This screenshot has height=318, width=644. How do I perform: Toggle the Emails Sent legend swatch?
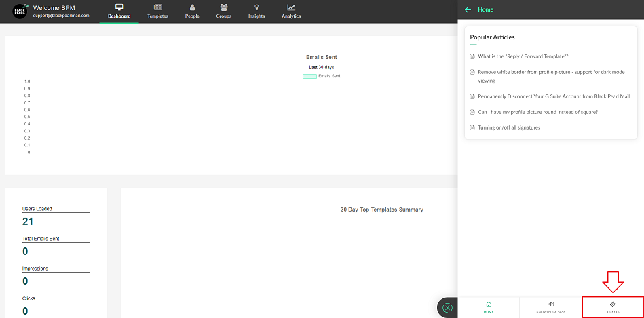pos(309,76)
